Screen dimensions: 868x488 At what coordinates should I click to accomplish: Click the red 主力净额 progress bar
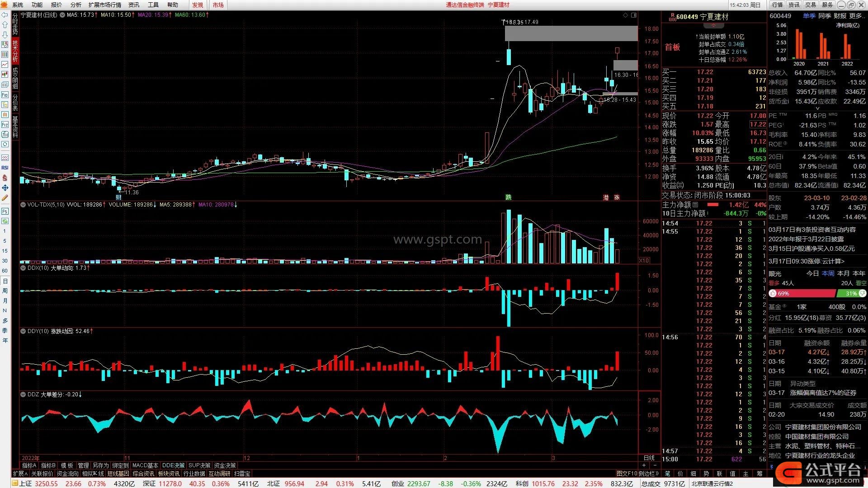coord(713,205)
